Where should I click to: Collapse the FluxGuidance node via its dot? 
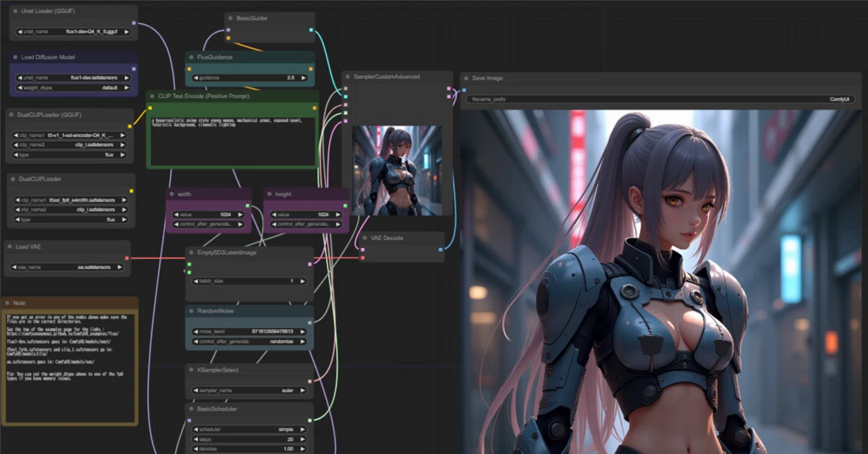[x=191, y=57]
